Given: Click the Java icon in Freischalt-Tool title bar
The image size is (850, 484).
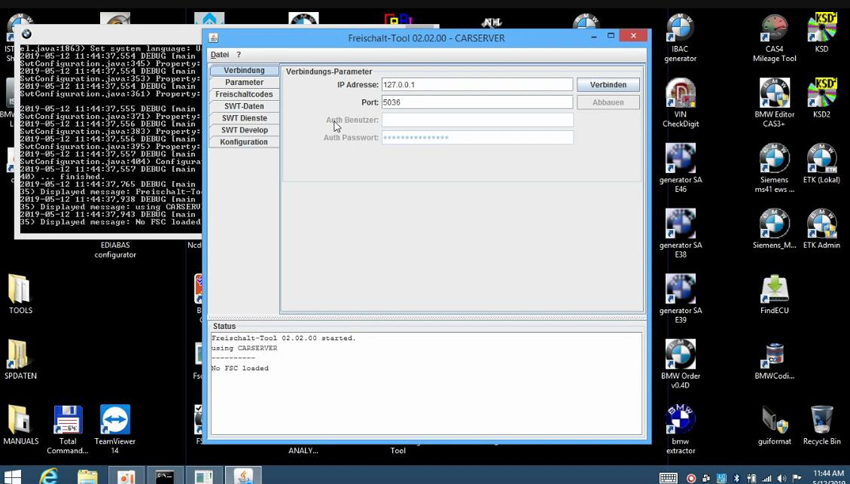Looking at the screenshot, I should [214, 38].
